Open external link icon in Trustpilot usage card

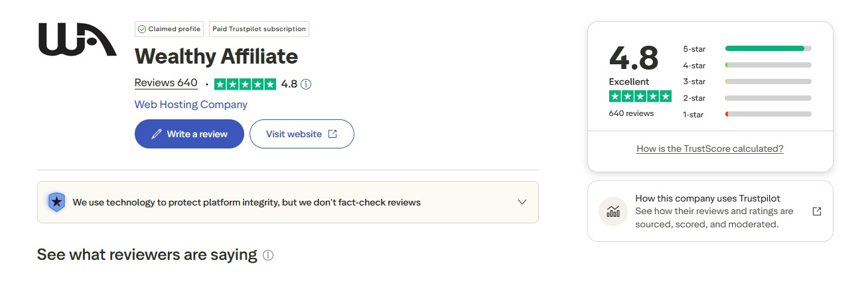817,211
